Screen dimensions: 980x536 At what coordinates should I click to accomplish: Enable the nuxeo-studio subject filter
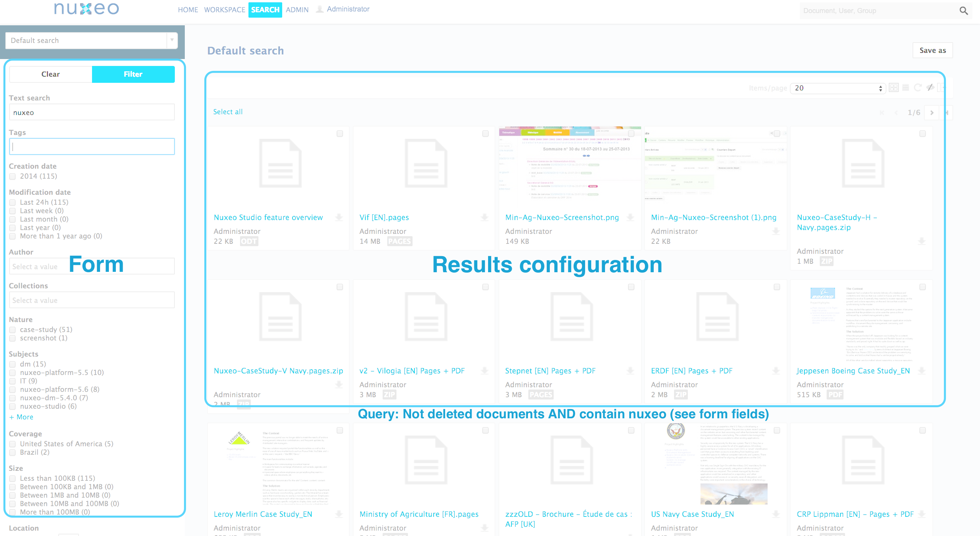click(x=13, y=406)
